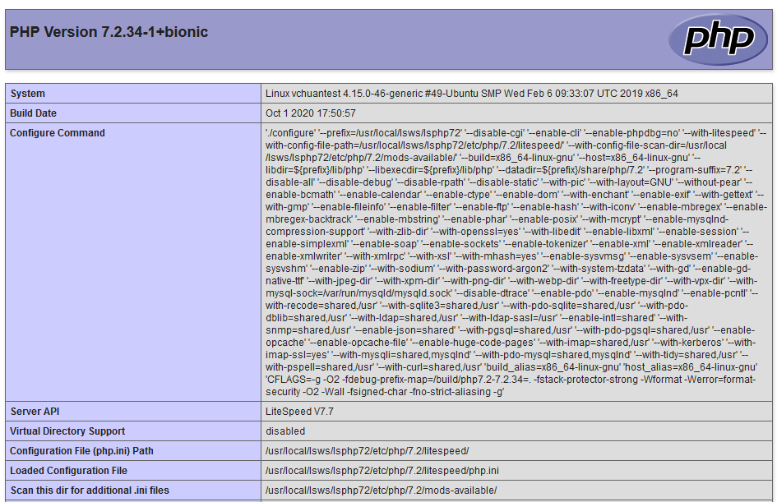Click the Server API label
The width and height of the screenshot is (777, 502).
(35, 412)
